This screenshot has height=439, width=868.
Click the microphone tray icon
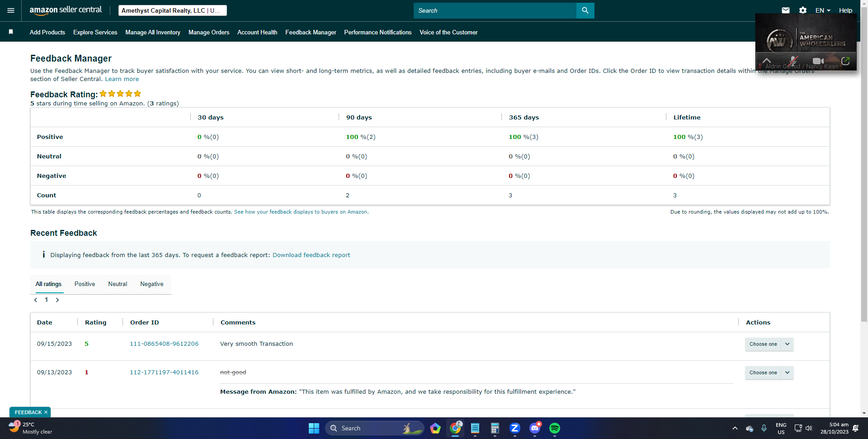[764, 428]
